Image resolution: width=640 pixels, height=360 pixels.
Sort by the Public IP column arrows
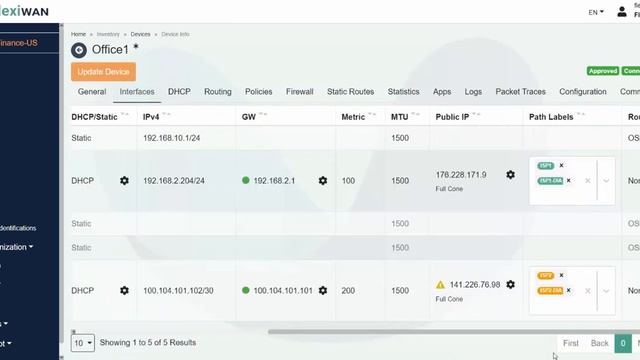click(x=476, y=114)
